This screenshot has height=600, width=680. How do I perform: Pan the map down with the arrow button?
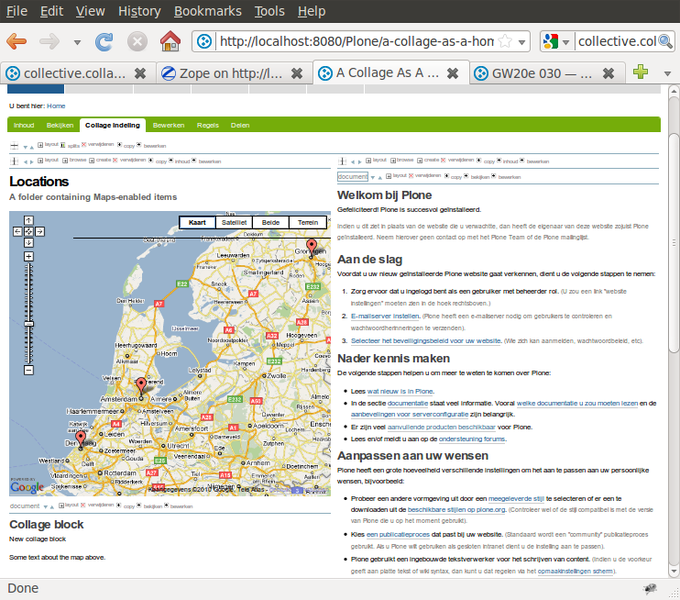coord(29,243)
